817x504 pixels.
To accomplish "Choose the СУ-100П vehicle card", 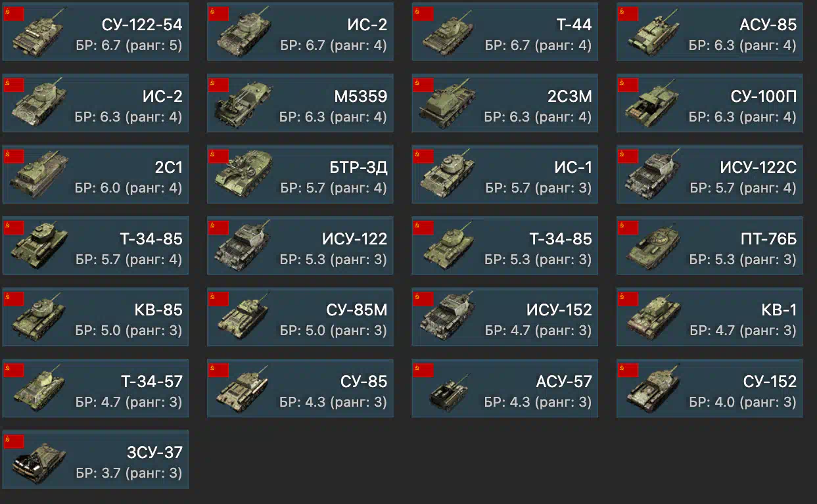I will click(x=710, y=103).
